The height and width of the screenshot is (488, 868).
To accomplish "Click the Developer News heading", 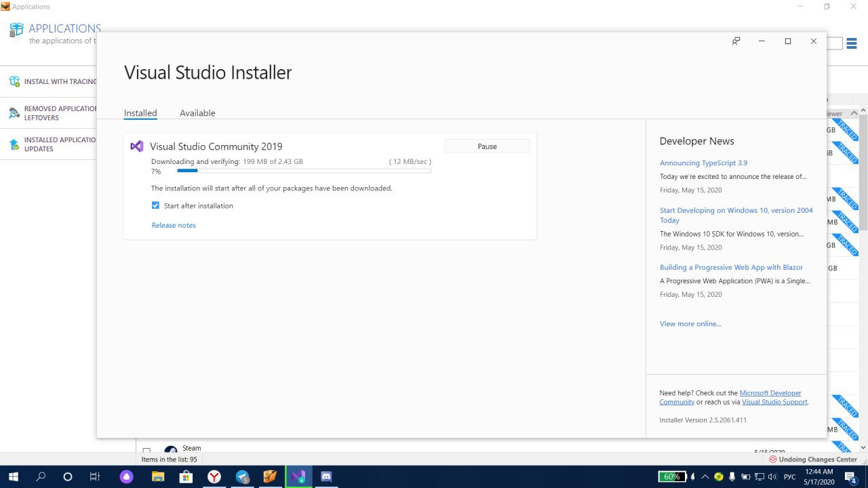I will pos(696,141).
